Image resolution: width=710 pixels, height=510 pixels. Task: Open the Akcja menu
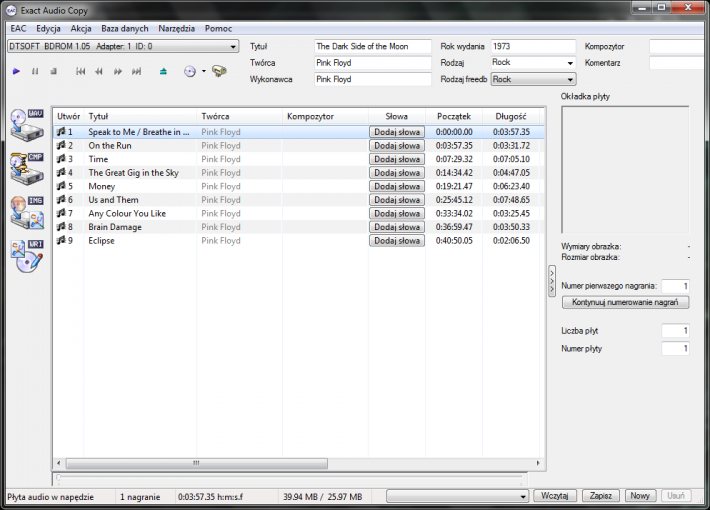81,29
